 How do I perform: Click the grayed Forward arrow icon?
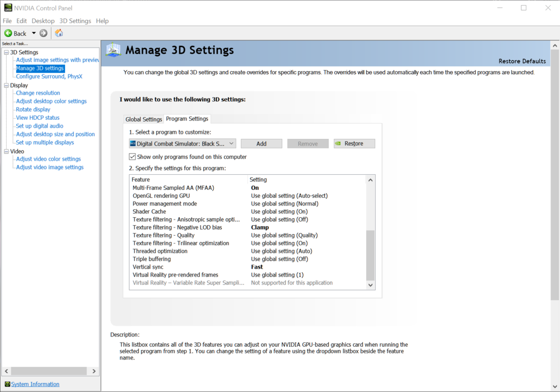click(x=43, y=32)
